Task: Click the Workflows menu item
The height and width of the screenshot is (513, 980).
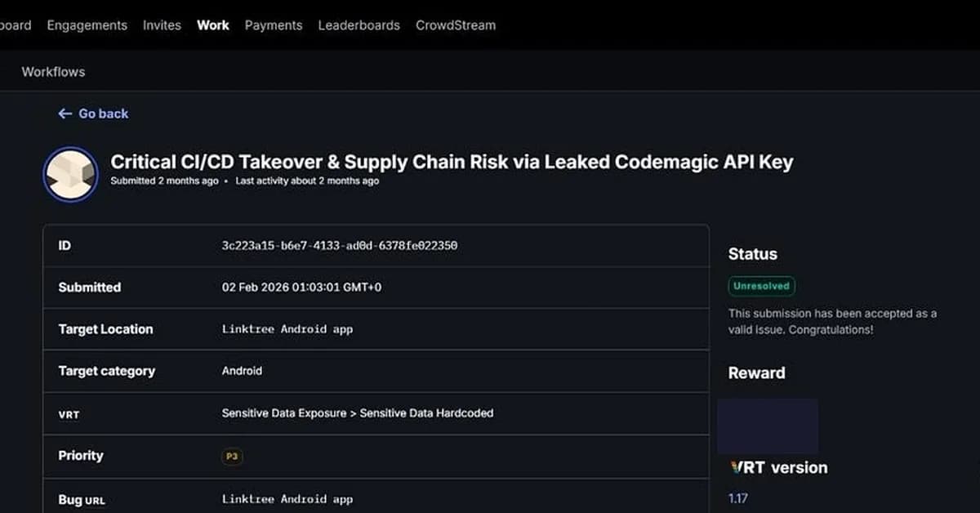Action: tap(53, 72)
